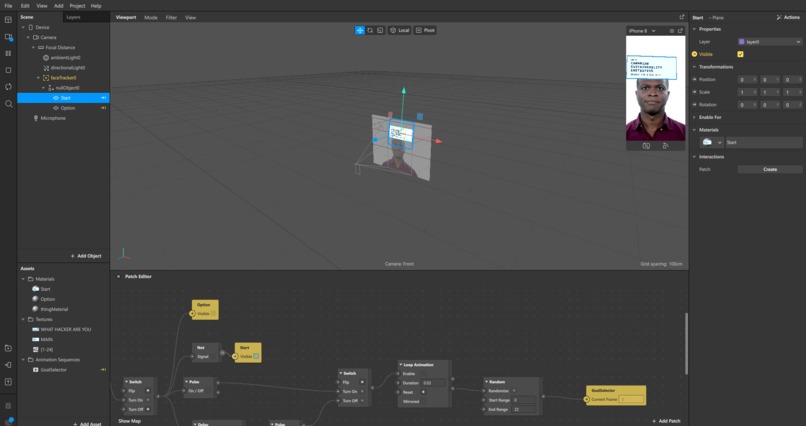Click the bug report icon in left sidebar
806x426 pixels.
pos(8,406)
